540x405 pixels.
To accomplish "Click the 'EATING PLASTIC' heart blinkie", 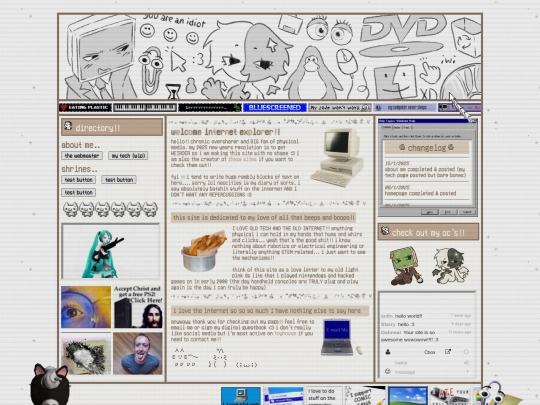I will [85, 107].
